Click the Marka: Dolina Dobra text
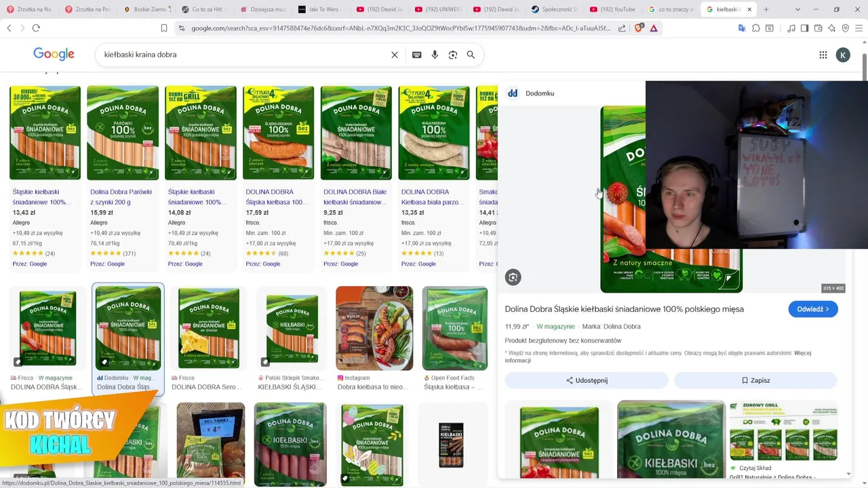 611,327
